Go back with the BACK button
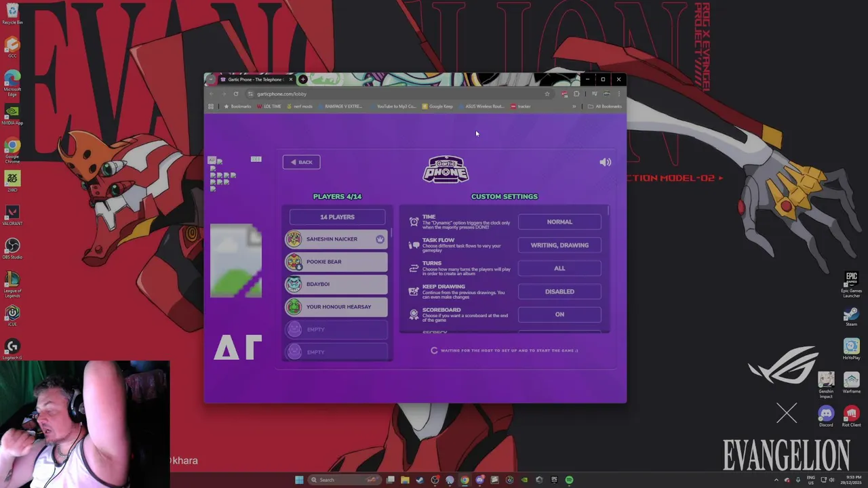This screenshot has width=868, height=488. 301,162
